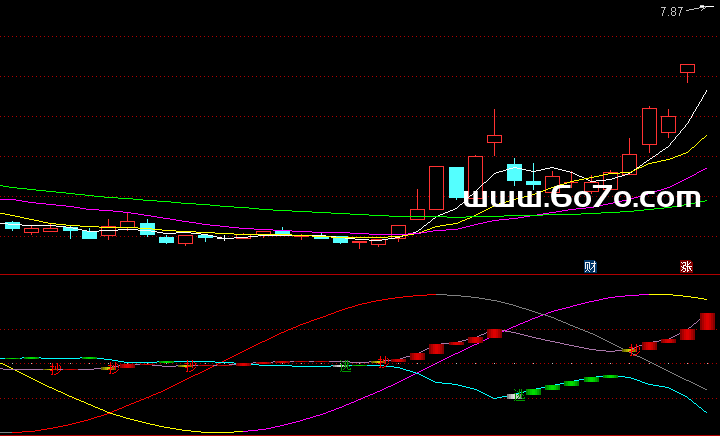720x436 pixels.
Task: Click the arrow pointer beside 7.87
Action: click(700, 10)
